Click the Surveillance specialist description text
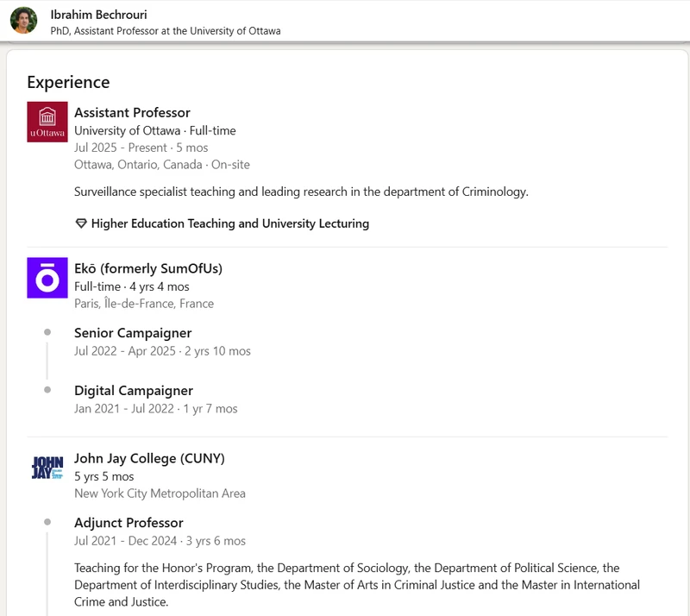This screenshot has height=616, width=690. [301, 192]
